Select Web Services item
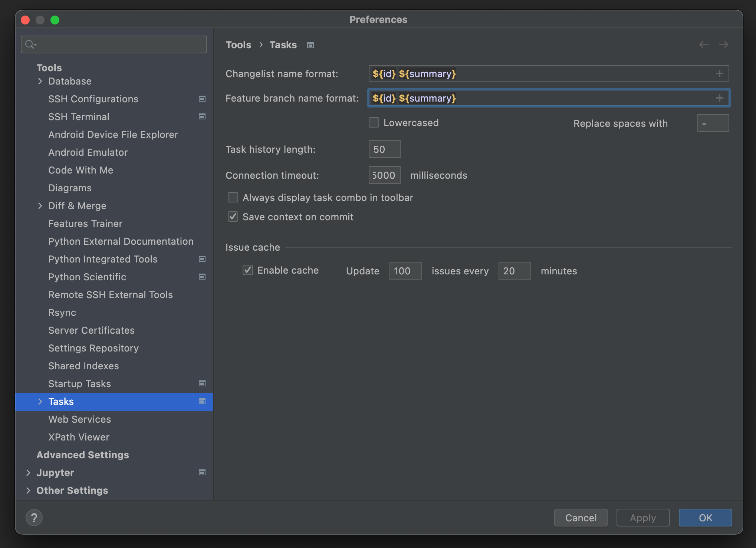 (79, 419)
